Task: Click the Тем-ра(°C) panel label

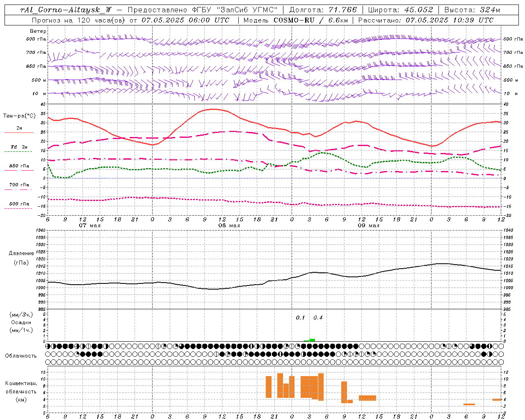Action: [19, 116]
